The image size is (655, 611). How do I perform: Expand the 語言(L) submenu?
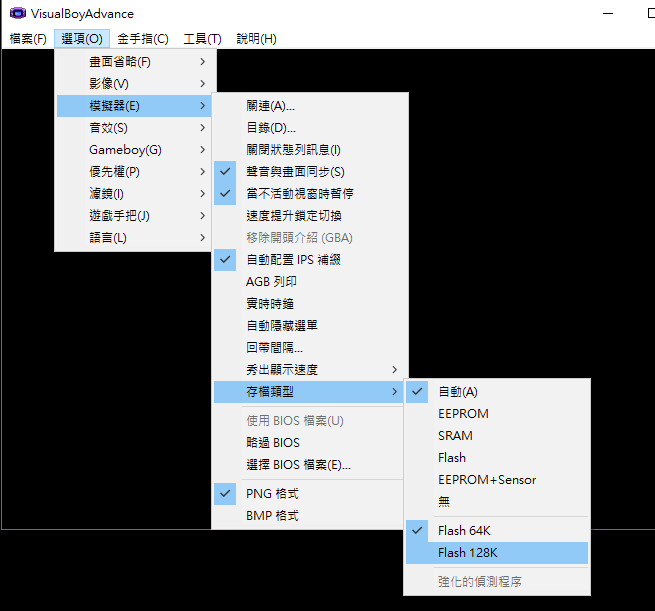pos(134,238)
